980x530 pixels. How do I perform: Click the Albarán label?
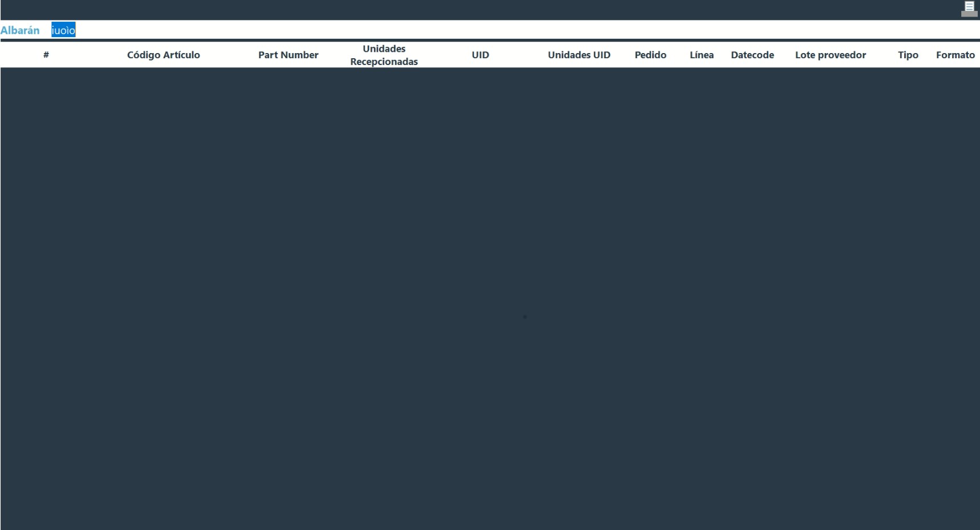(20, 30)
